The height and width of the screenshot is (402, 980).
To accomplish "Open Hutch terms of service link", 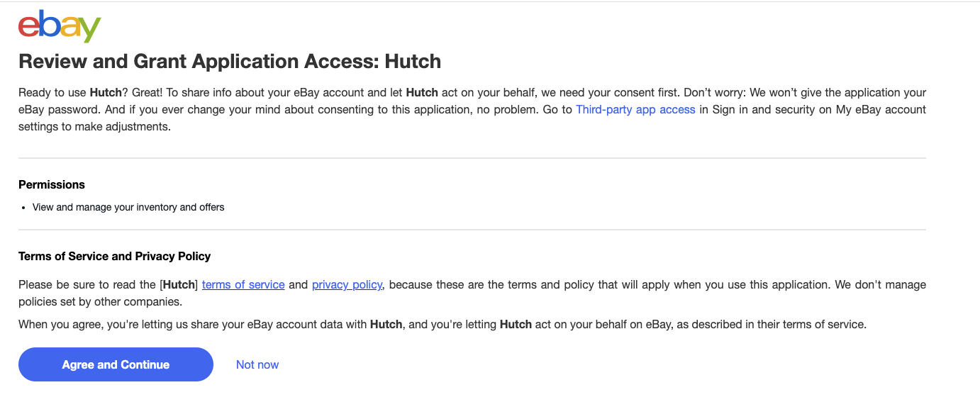I will (243, 284).
